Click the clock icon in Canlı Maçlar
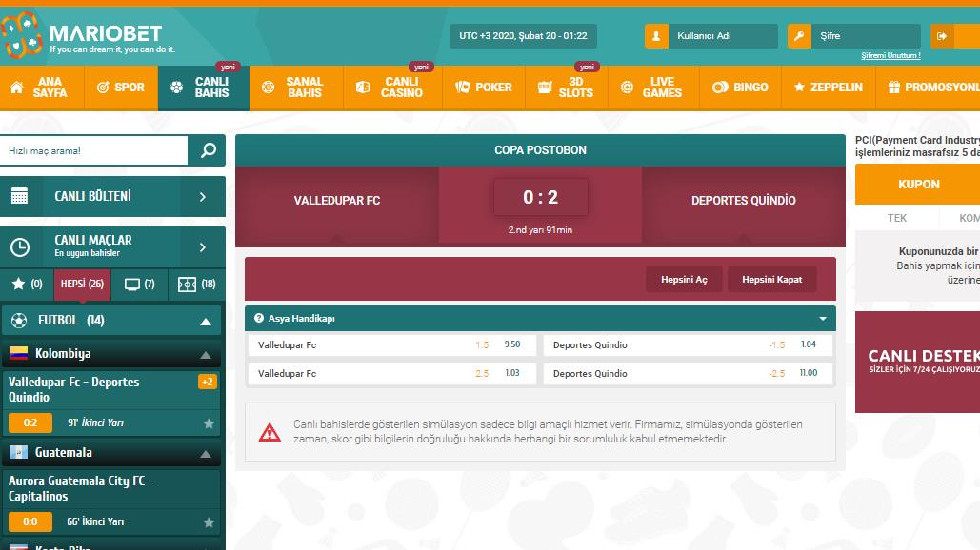This screenshot has height=550, width=980. (20, 247)
